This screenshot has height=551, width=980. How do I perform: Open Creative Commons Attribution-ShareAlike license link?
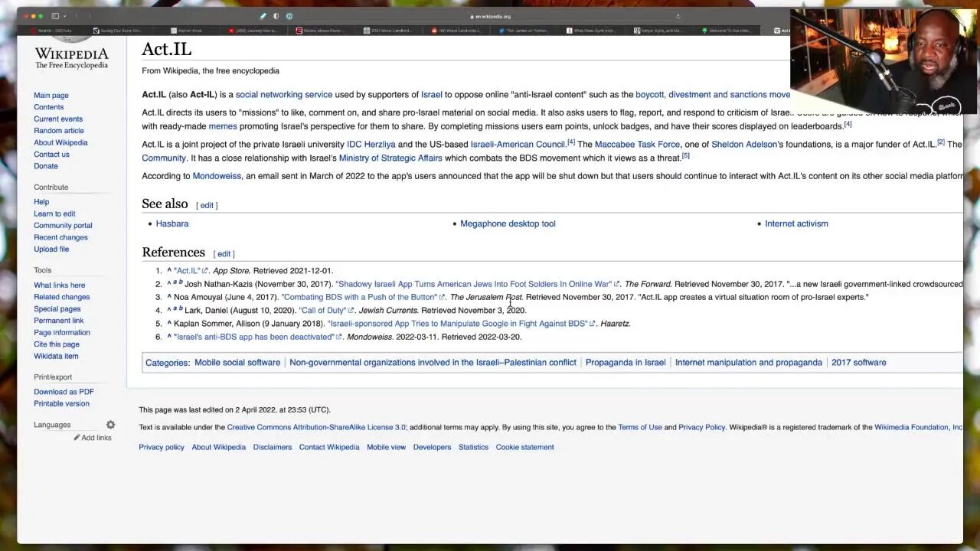click(x=316, y=427)
